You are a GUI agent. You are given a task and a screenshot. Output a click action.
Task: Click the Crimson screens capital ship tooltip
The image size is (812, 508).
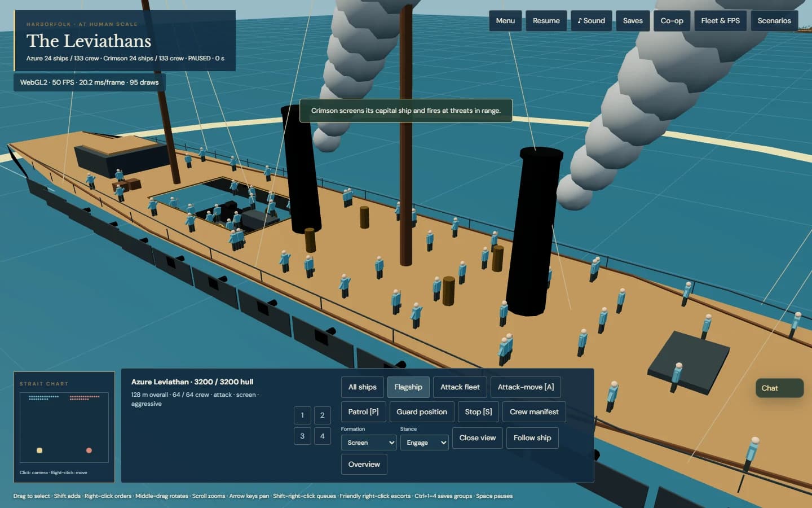pyautogui.click(x=406, y=111)
